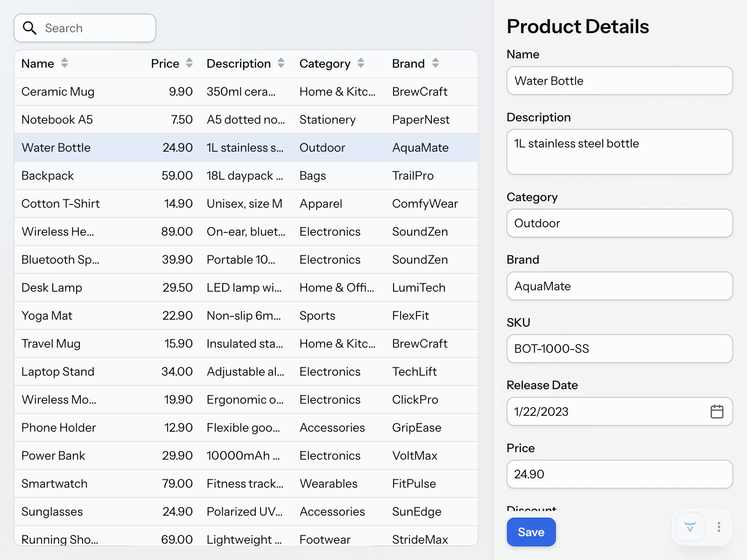Select the Travel Mug row

tap(246, 343)
